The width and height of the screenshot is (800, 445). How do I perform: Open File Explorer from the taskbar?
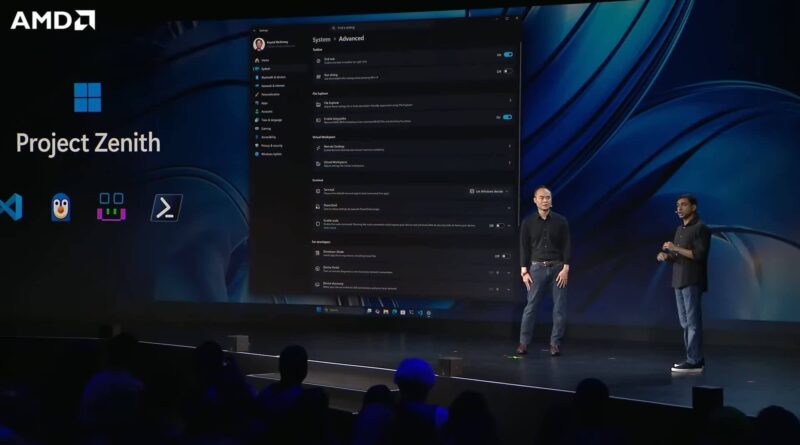[386, 312]
